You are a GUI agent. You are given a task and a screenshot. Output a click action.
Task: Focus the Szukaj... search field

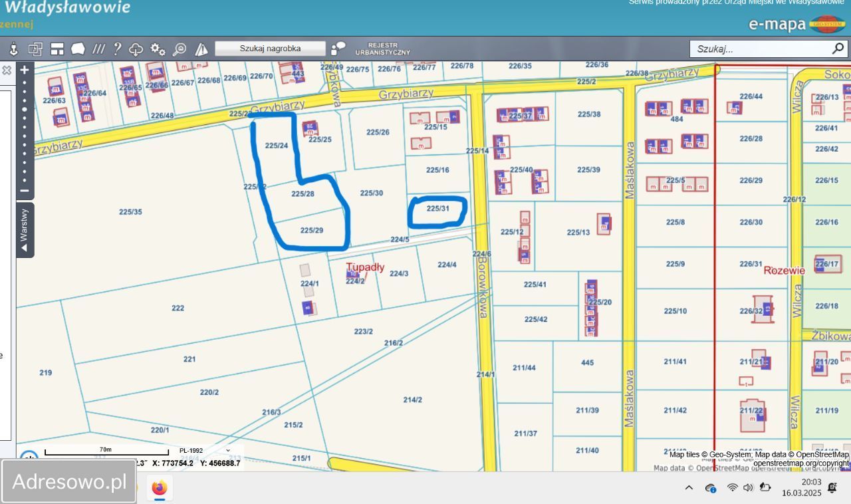(760, 49)
